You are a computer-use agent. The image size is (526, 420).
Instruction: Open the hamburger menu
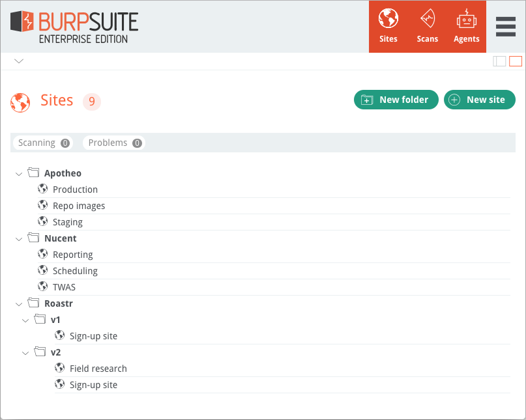506,27
